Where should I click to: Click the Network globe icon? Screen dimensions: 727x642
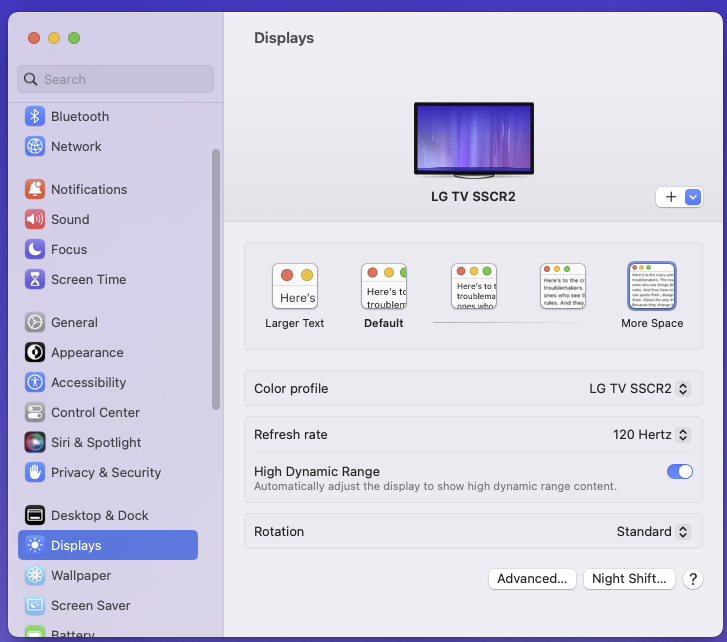point(35,146)
